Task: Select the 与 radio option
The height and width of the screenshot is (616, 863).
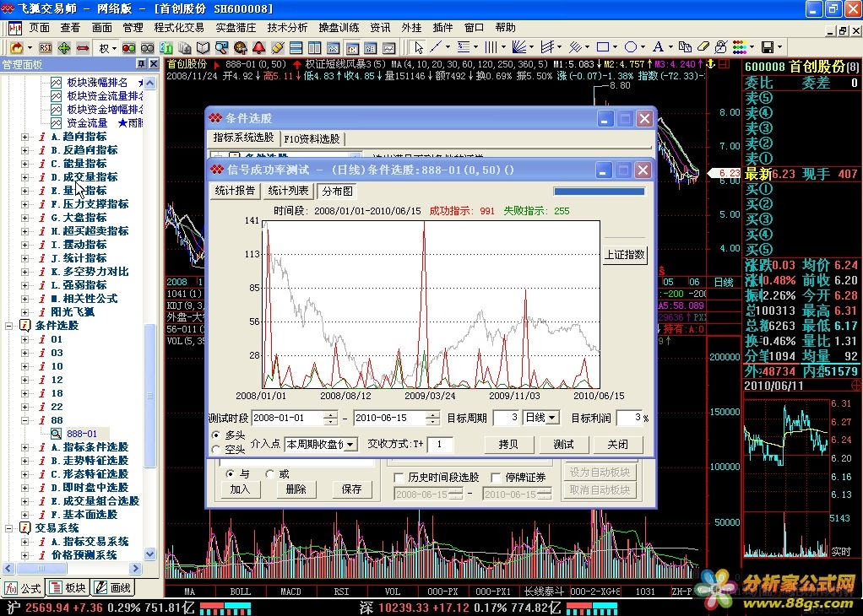Action: [230, 473]
